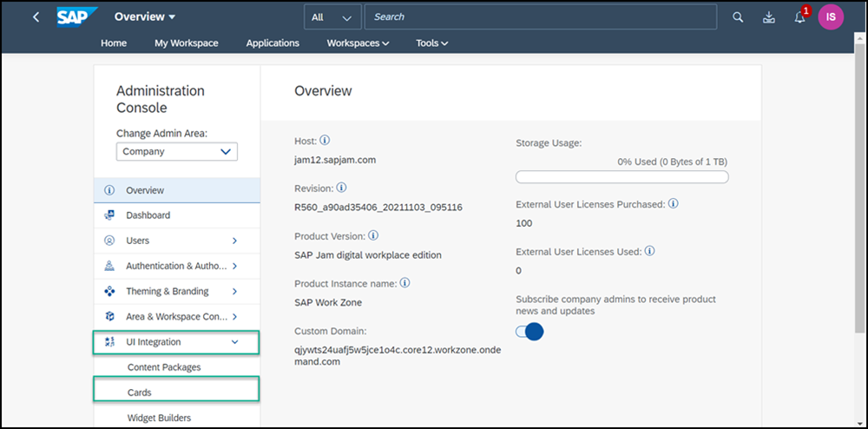Click info icon beside External User Licenses Used
868x429 pixels.
(650, 251)
